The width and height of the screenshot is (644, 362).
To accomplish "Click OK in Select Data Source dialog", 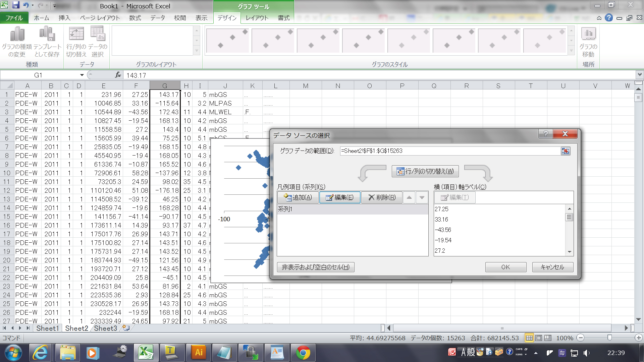I will [x=505, y=267].
